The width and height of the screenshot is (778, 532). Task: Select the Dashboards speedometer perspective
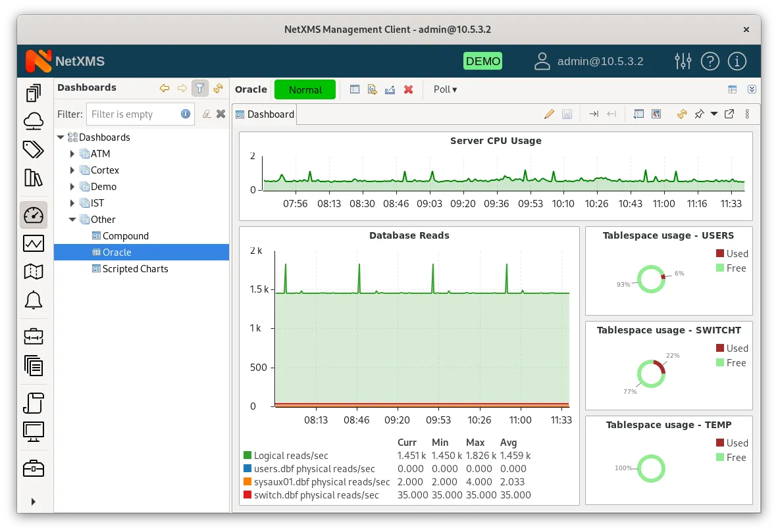(34, 215)
